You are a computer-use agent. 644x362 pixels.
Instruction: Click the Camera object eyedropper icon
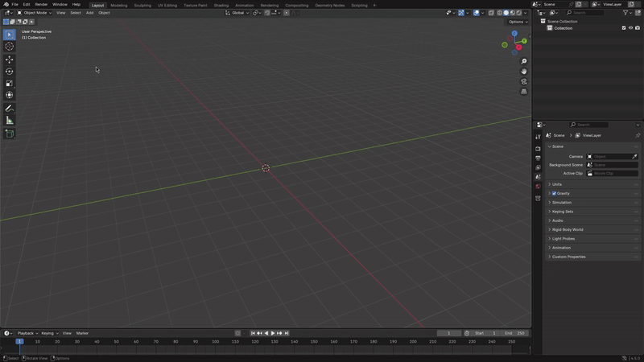pyautogui.click(x=634, y=156)
